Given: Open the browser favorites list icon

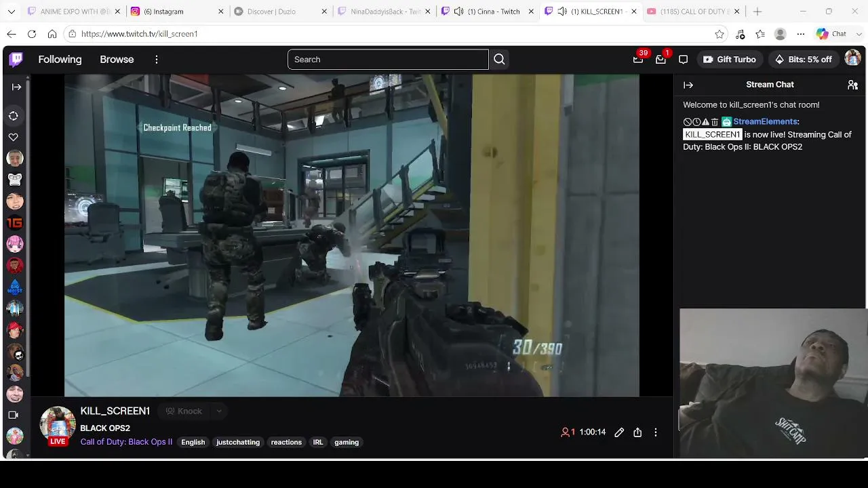Looking at the screenshot, I should click(760, 34).
